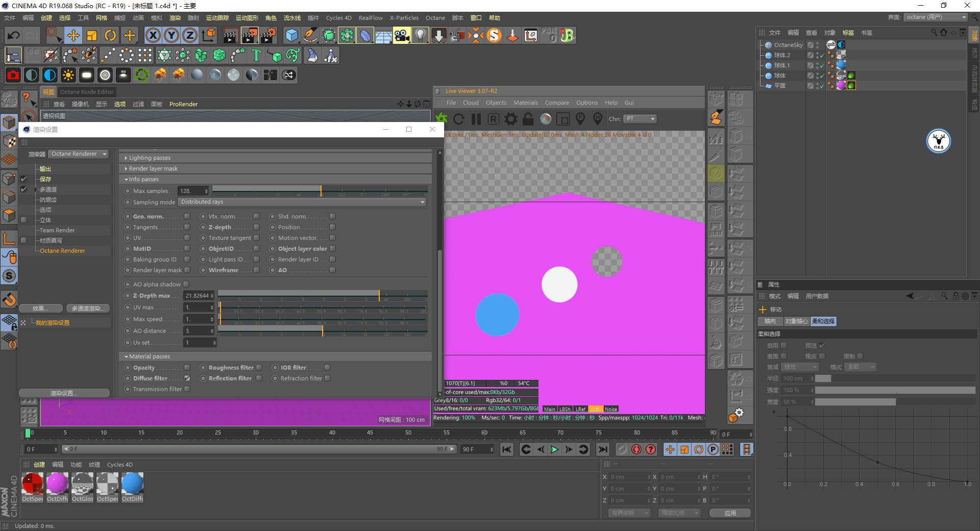This screenshot has height=531, width=980.
Task: Click the light bulb icon
Action: click(420, 35)
